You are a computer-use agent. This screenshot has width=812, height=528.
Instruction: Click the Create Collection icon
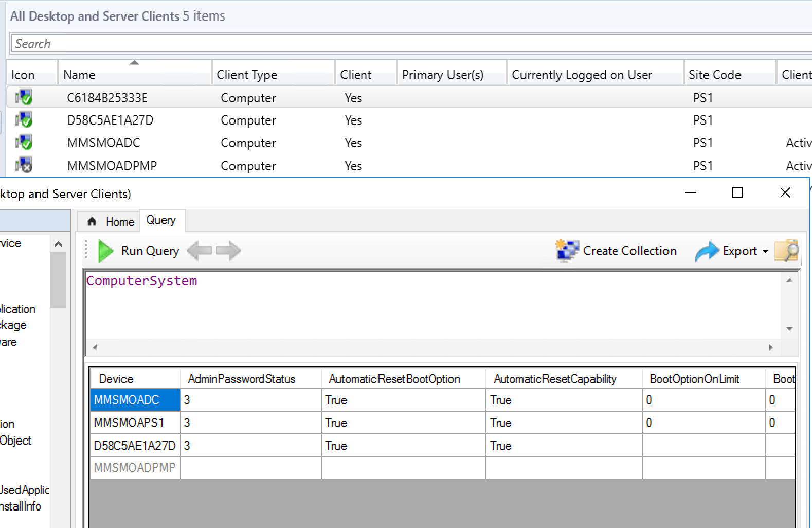click(x=567, y=251)
